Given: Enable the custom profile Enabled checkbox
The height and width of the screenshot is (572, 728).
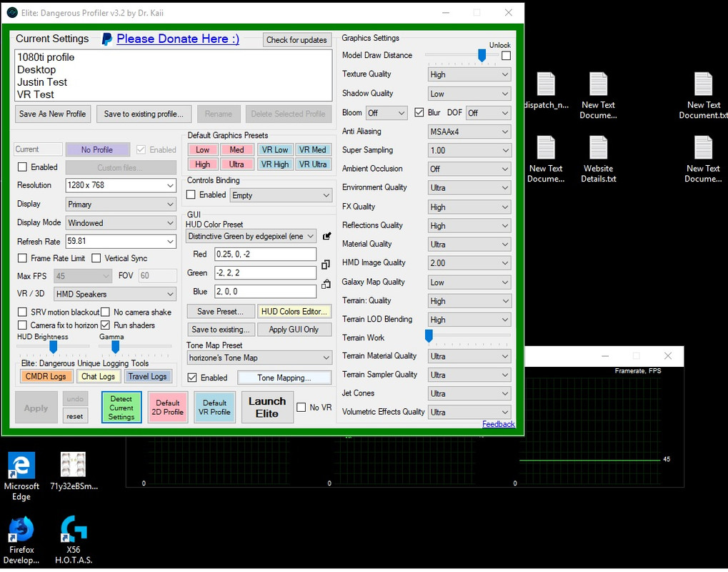Looking at the screenshot, I should [22, 167].
